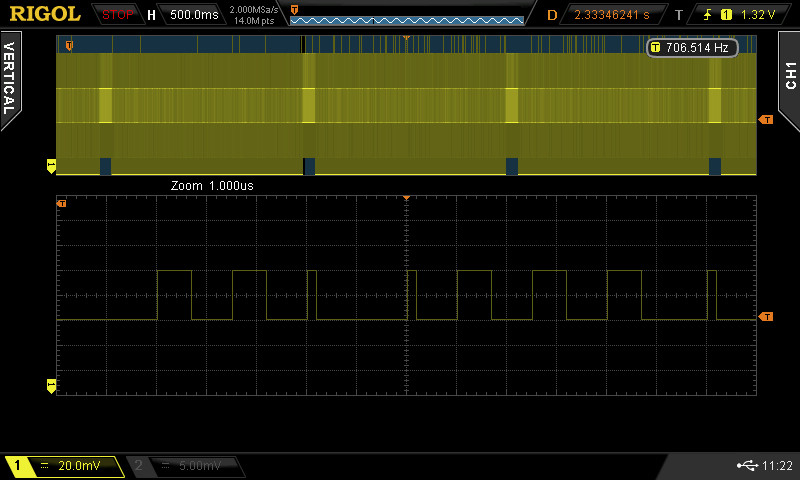Select the 1.32 V trigger level value
800x480 pixels.
click(759, 15)
